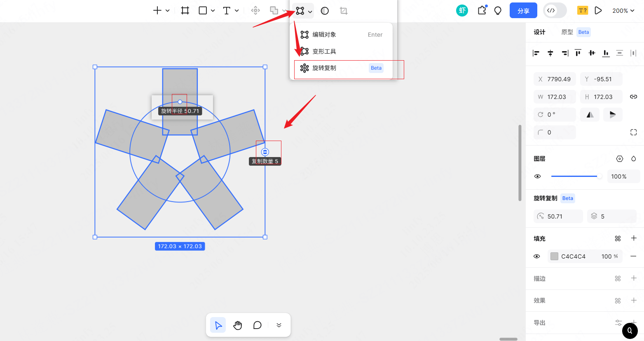Select the Frame tool in toolbar
The image size is (644, 341).
click(185, 11)
